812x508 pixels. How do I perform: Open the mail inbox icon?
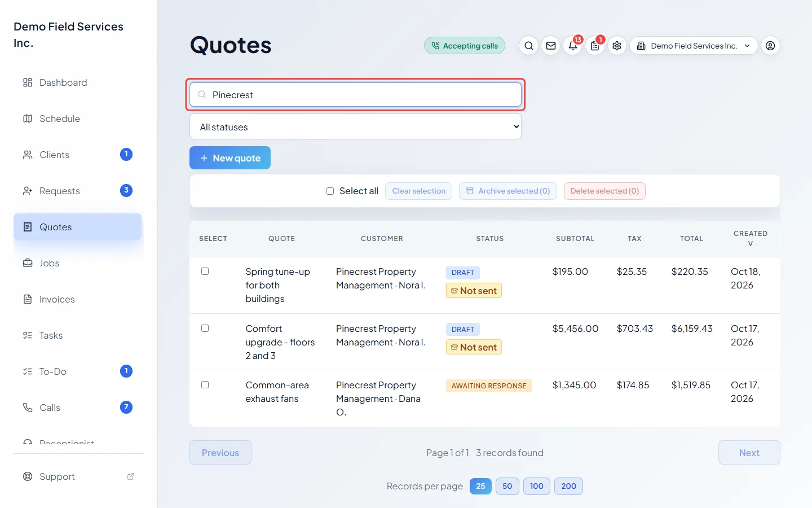coord(551,46)
